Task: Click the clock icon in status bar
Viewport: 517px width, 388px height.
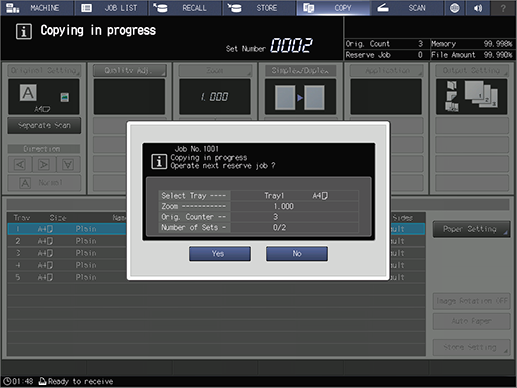Action: pos(7,381)
